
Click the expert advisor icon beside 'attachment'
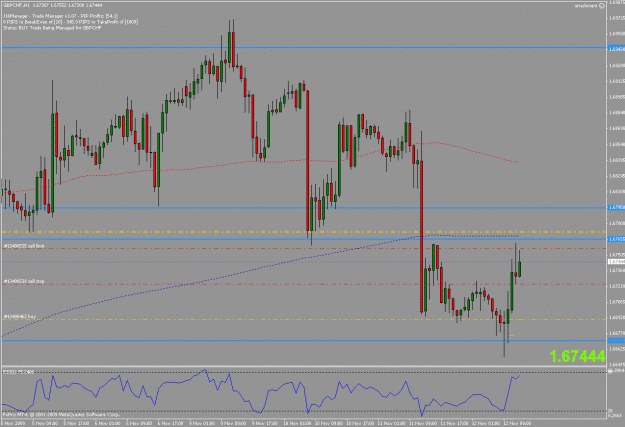tap(602, 6)
